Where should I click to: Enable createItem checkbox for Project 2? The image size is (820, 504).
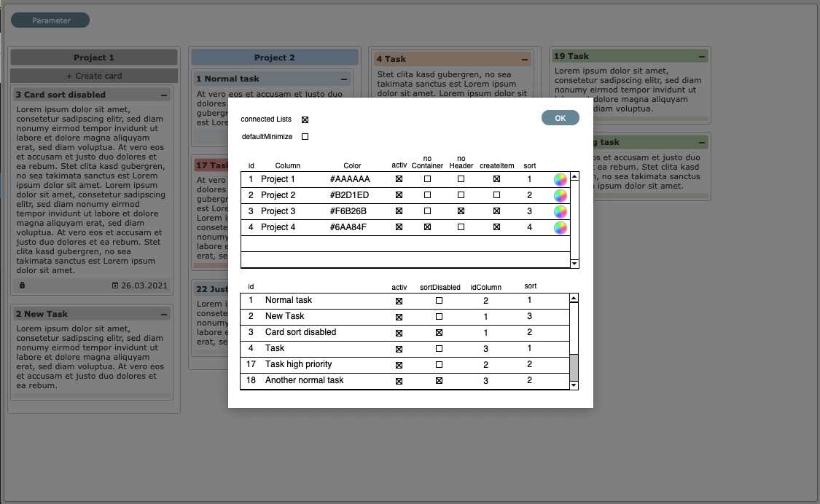pyautogui.click(x=496, y=195)
